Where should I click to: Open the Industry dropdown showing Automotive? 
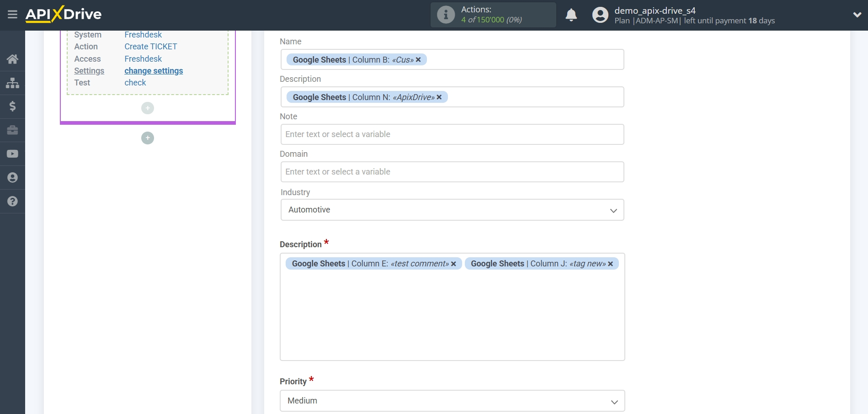tap(452, 210)
